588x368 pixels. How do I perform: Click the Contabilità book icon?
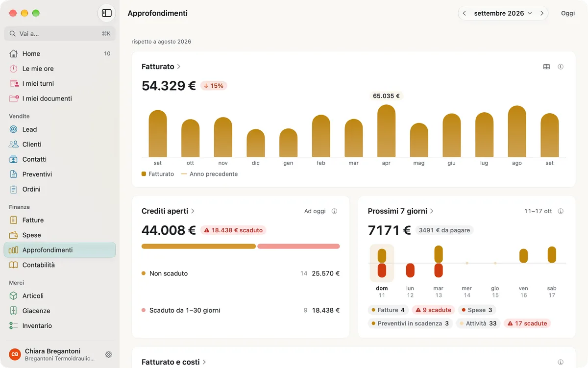coord(14,265)
